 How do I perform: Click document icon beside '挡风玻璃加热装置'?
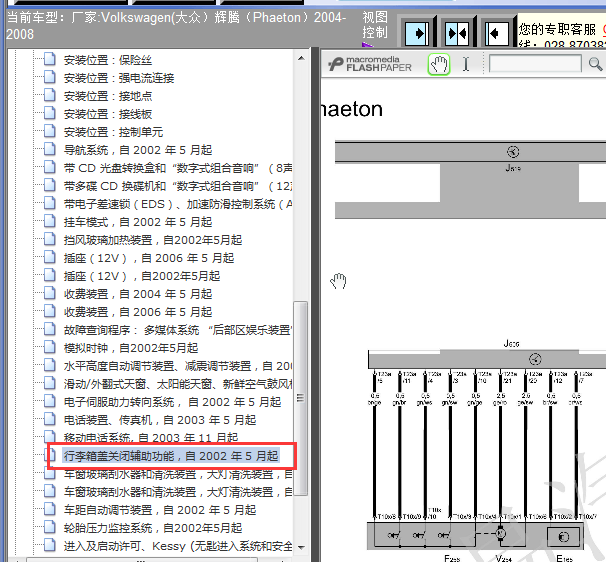49,239
